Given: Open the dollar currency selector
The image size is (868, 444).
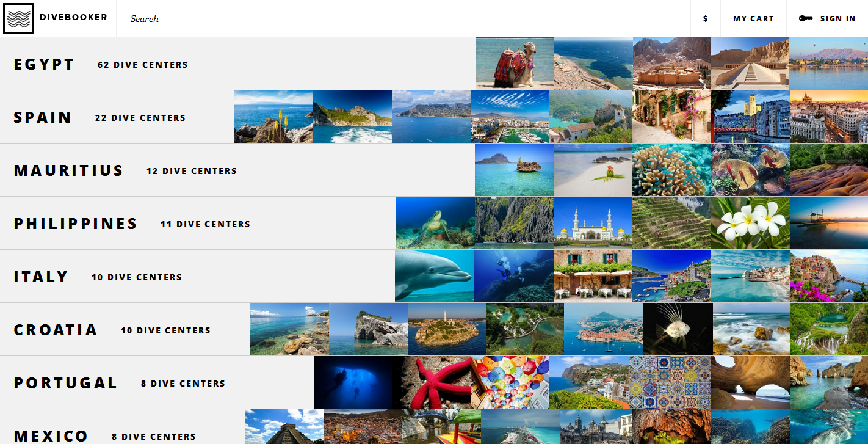Looking at the screenshot, I should pos(705,19).
